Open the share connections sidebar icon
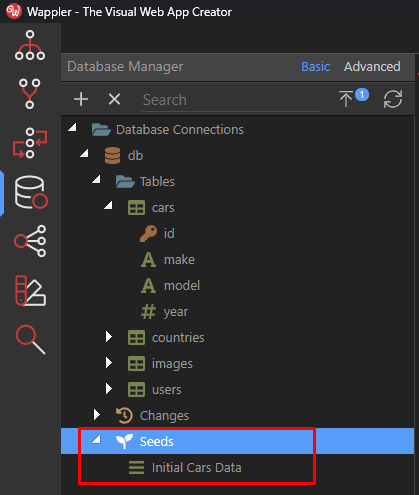Image resolution: width=419 pixels, height=495 pixels. (x=30, y=241)
